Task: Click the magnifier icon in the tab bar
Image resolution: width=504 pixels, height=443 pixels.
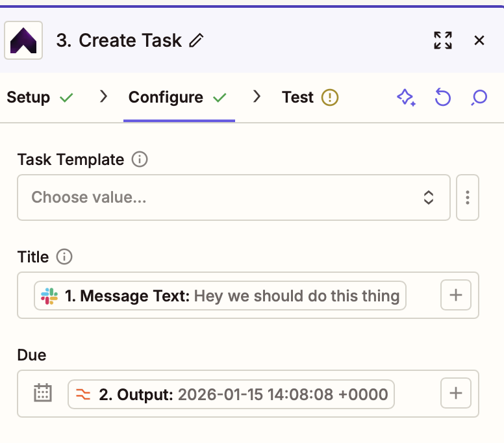Action: coord(479,97)
